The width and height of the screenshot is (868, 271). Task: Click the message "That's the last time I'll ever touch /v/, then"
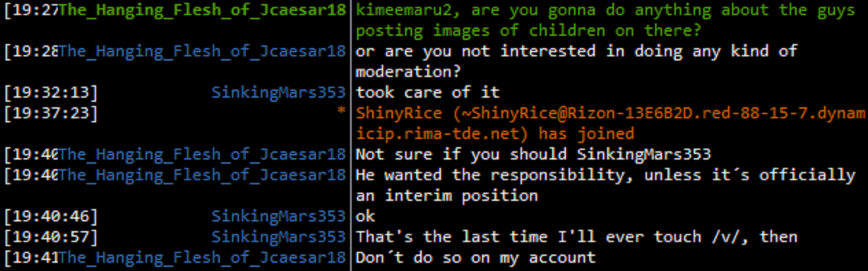(x=577, y=237)
